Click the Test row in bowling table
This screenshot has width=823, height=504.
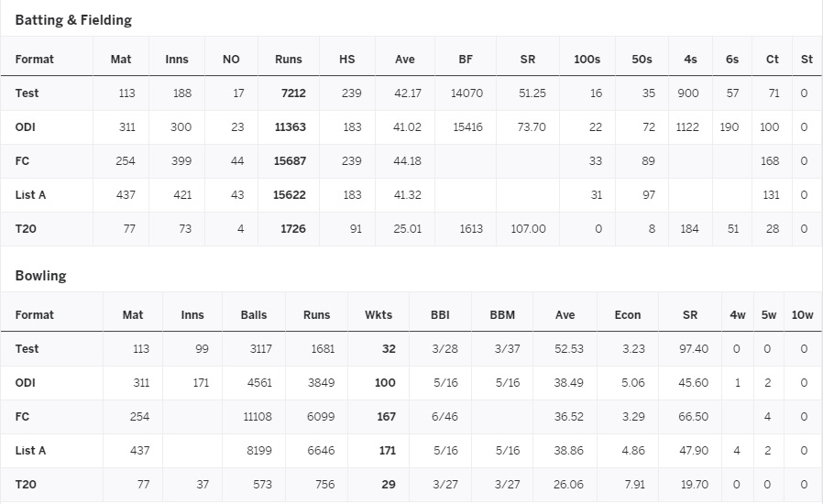pos(27,349)
